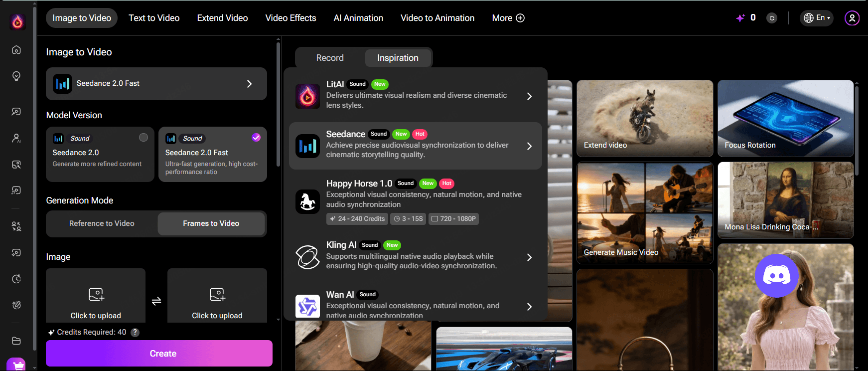Expand the More menu with plus icon

508,18
